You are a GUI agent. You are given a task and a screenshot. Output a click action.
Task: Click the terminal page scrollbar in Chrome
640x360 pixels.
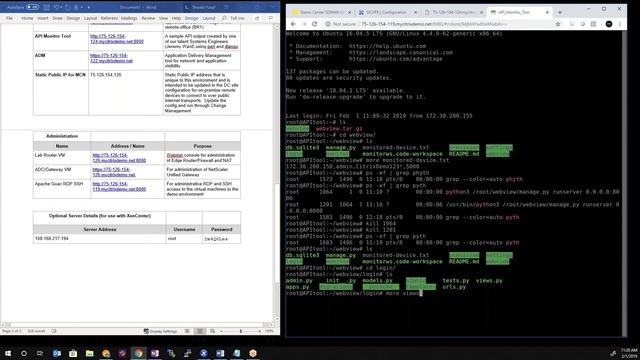(x=624, y=183)
